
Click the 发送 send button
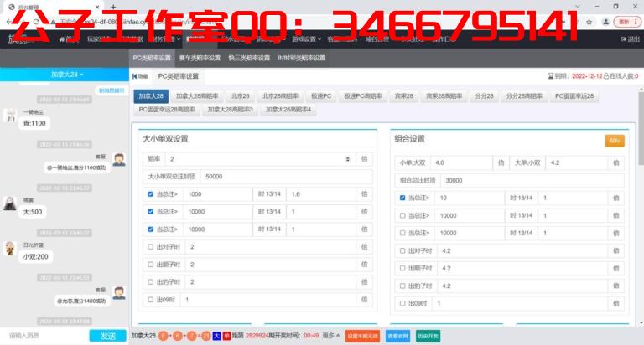pos(107,336)
